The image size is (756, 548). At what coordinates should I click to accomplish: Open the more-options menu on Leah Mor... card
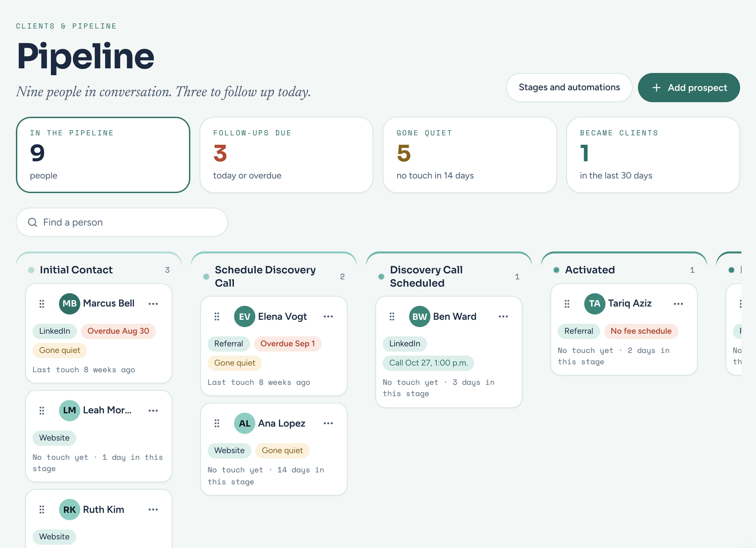click(153, 410)
